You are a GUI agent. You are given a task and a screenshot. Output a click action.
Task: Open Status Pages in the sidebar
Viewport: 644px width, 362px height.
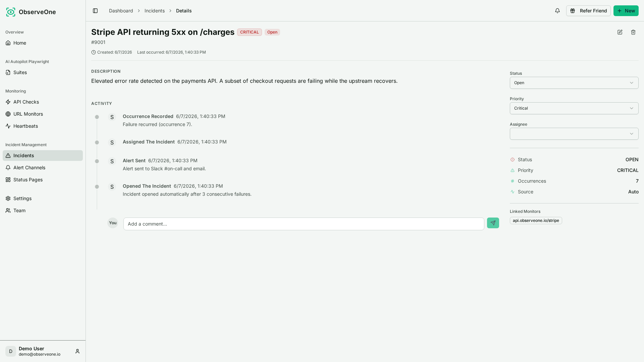43,180
